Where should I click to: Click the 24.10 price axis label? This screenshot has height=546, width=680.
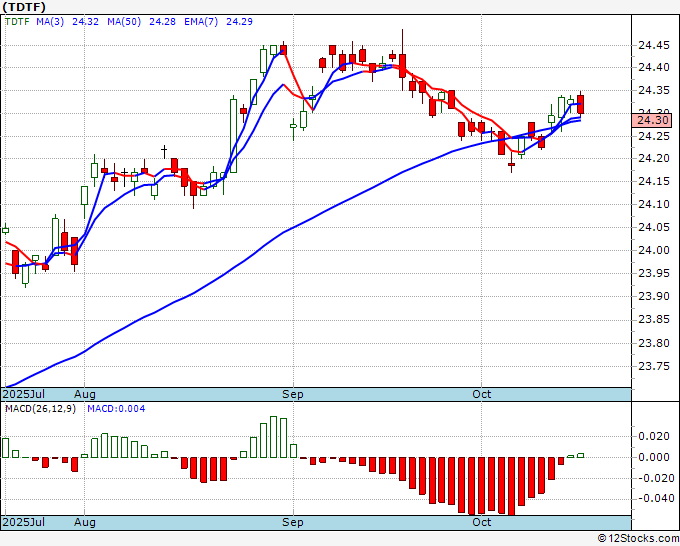coord(654,204)
